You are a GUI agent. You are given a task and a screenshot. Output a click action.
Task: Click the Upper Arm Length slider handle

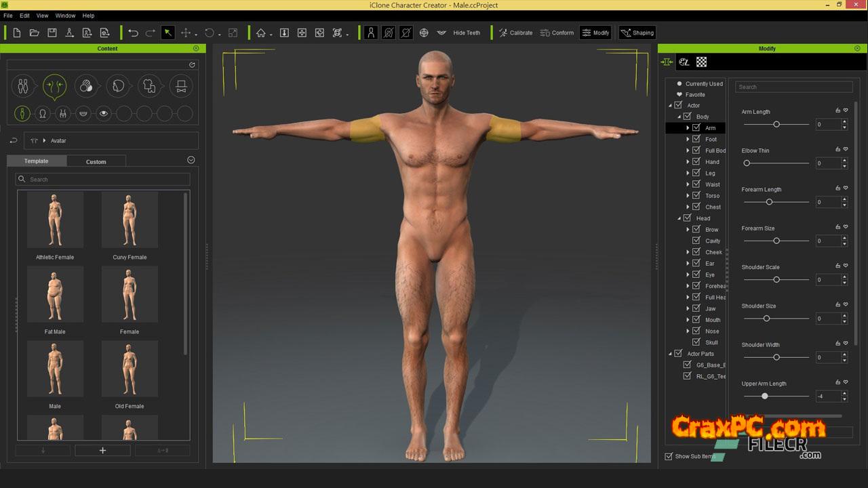click(765, 396)
